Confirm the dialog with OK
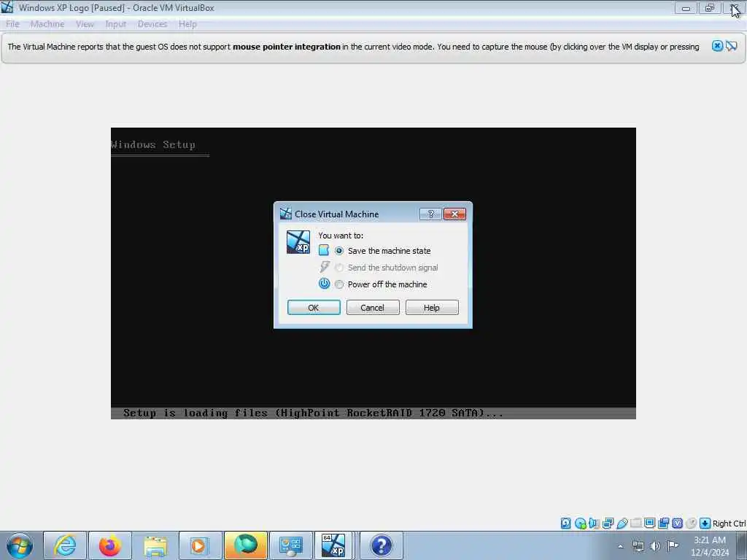This screenshot has width=747, height=560. tap(314, 308)
